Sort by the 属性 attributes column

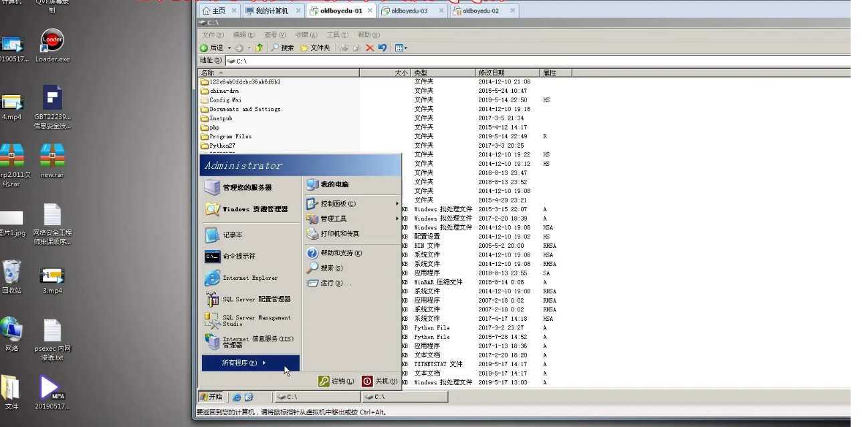(555, 73)
